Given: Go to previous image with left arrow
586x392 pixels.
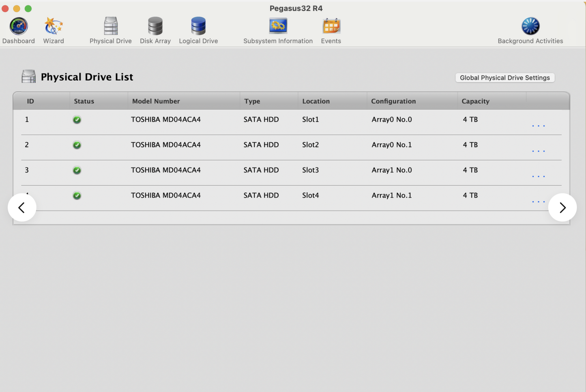Looking at the screenshot, I should point(22,208).
